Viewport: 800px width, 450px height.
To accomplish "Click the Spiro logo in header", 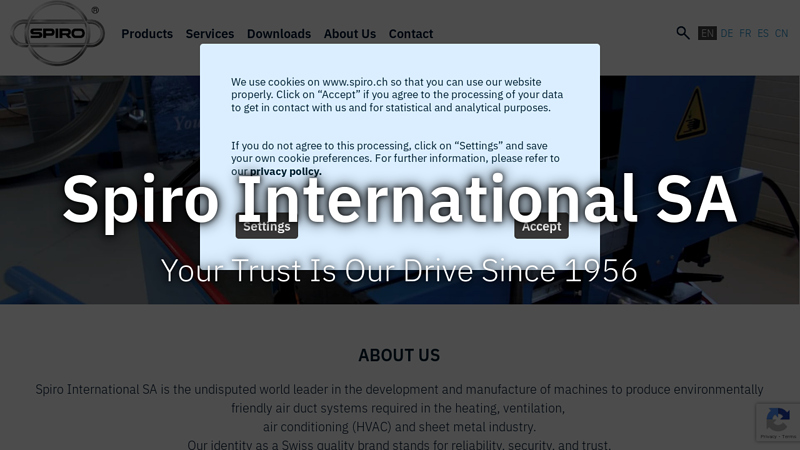I will pos(58,33).
